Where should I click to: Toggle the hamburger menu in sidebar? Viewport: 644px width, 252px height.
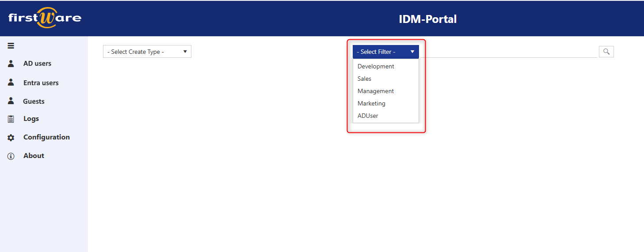(11, 45)
